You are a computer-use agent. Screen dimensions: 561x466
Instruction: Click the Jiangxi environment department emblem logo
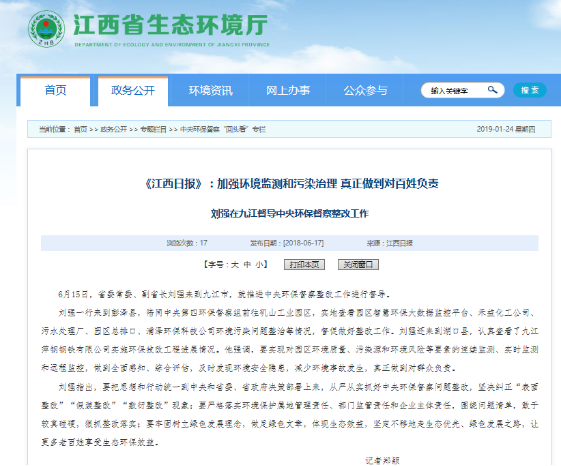[x=46, y=29]
